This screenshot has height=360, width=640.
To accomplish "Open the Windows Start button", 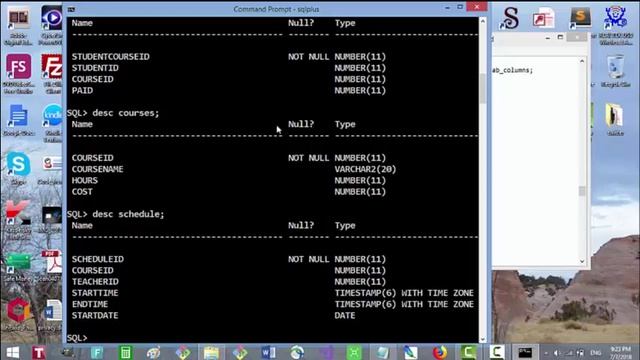I will (x=13, y=353).
